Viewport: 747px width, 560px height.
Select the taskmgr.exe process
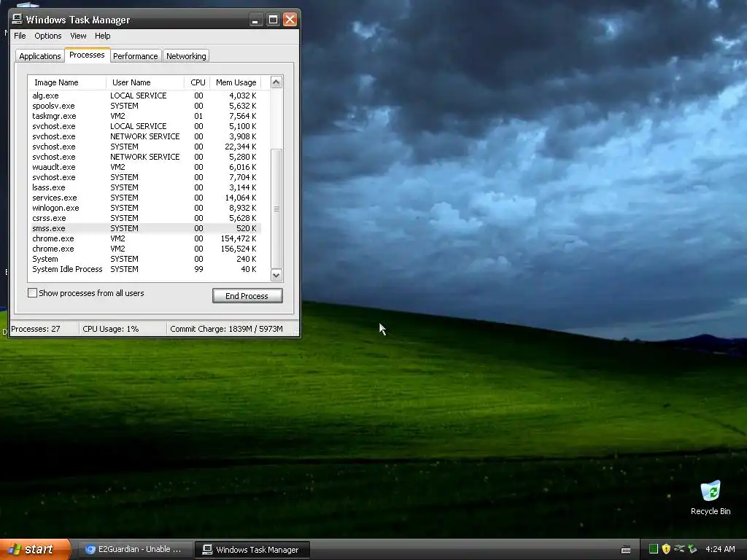pos(145,116)
